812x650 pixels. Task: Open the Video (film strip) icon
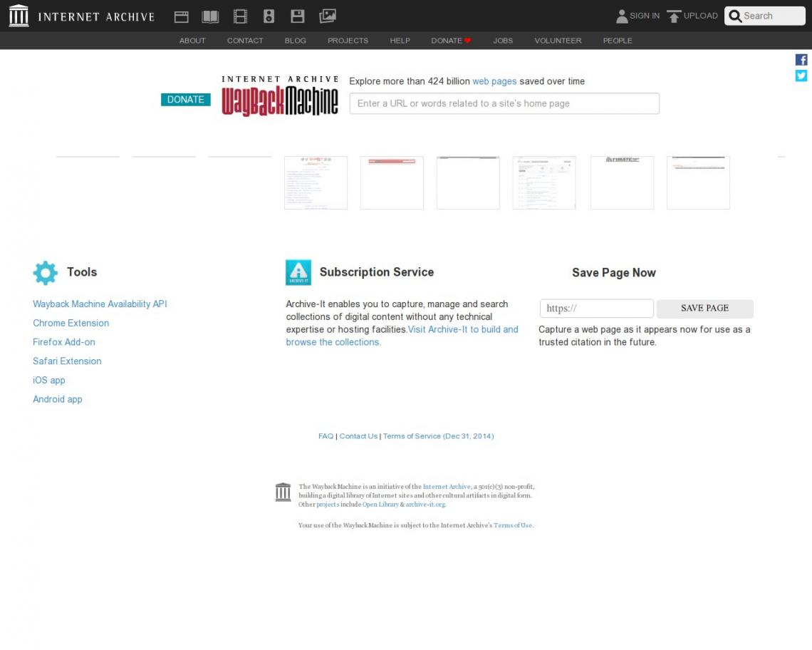pyautogui.click(x=240, y=16)
